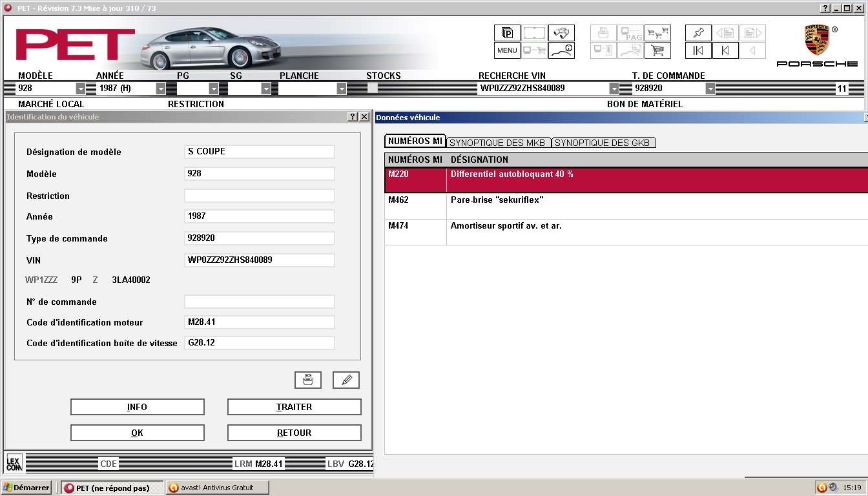This screenshot has width=868, height=496.
Task: Click the RETOUR button
Action: pos(294,433)
